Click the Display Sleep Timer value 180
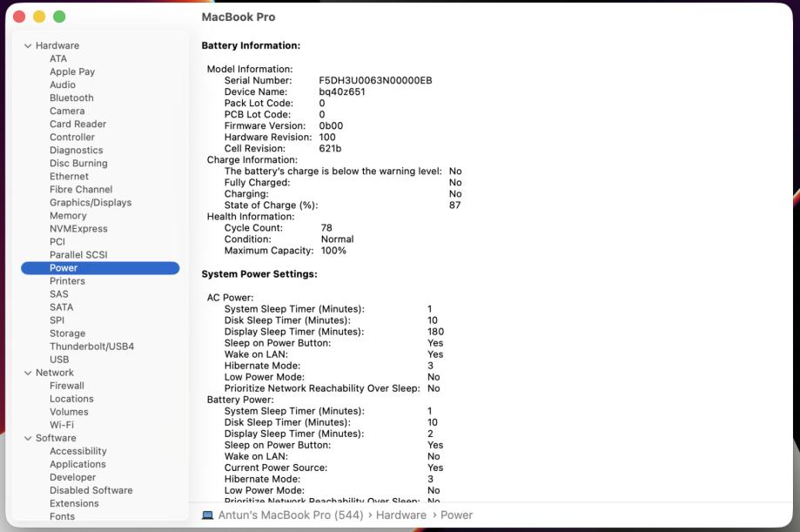Viewport: 800px width, 532px height. coord(436,332)
